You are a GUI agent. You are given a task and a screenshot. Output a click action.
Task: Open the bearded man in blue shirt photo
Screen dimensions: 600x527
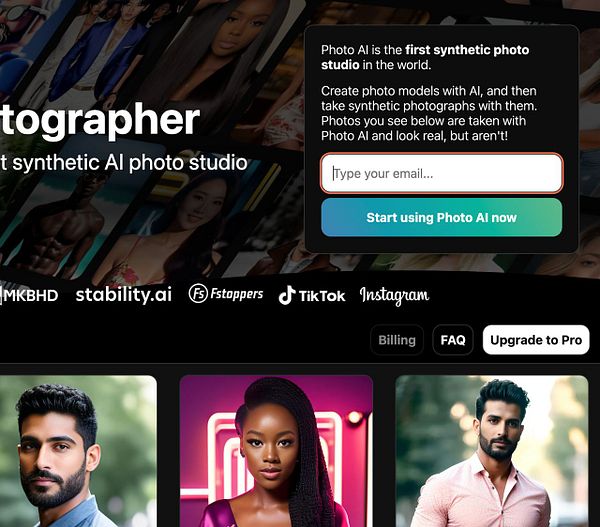[x=78, y=451]
